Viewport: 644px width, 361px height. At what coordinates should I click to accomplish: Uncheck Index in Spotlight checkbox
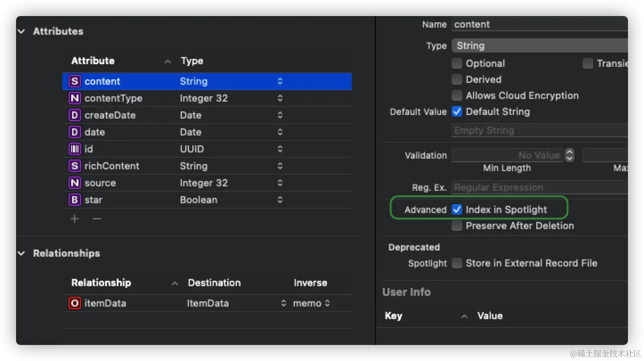click(457, 209)
